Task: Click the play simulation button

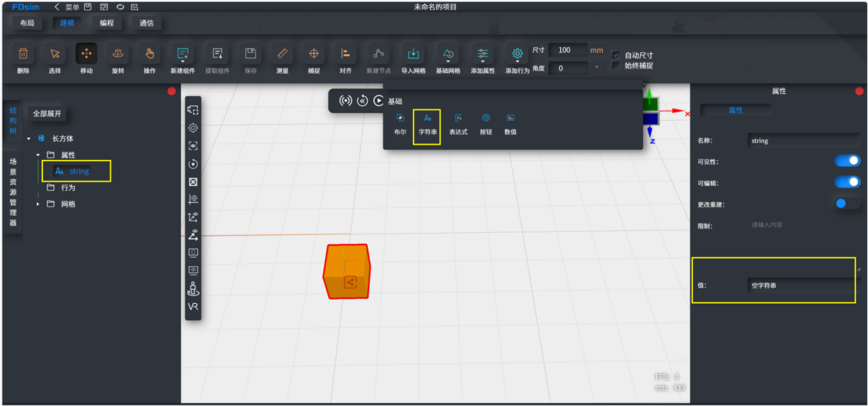Action: [x=379, y=101]
